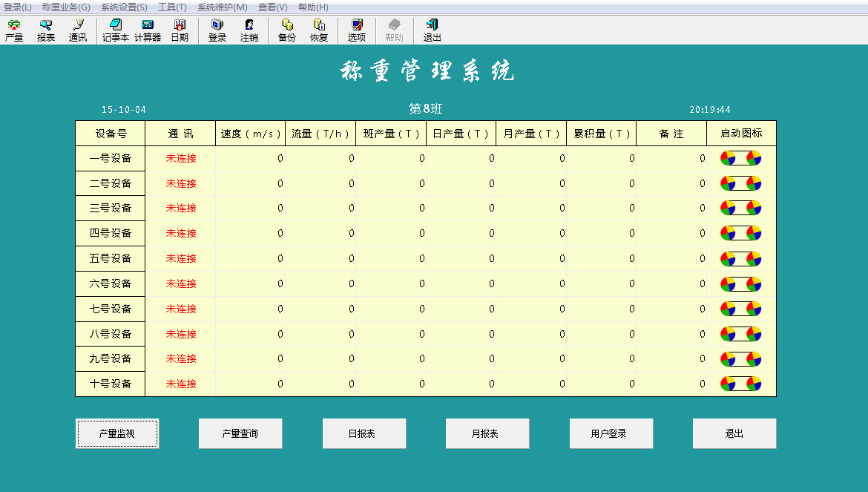The image size is (868, 492).
Task: Click the 备份 backup icon
Action: [287, 30]
